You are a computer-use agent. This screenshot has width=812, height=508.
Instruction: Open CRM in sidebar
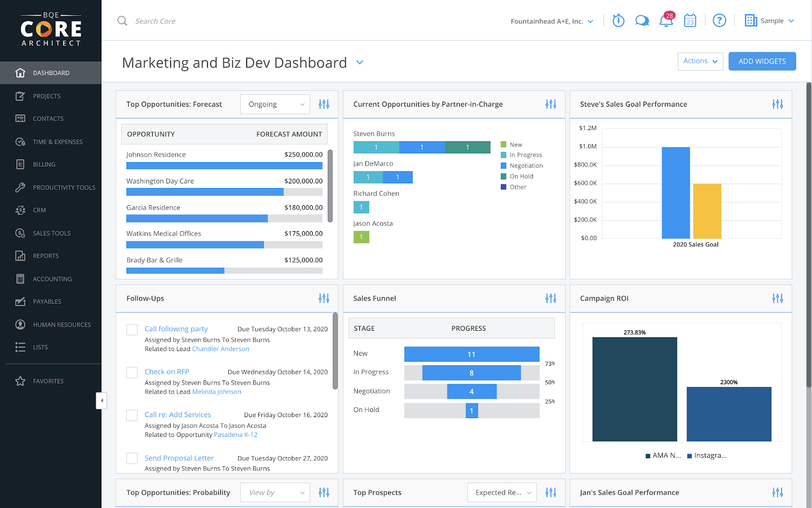(51, 210)
